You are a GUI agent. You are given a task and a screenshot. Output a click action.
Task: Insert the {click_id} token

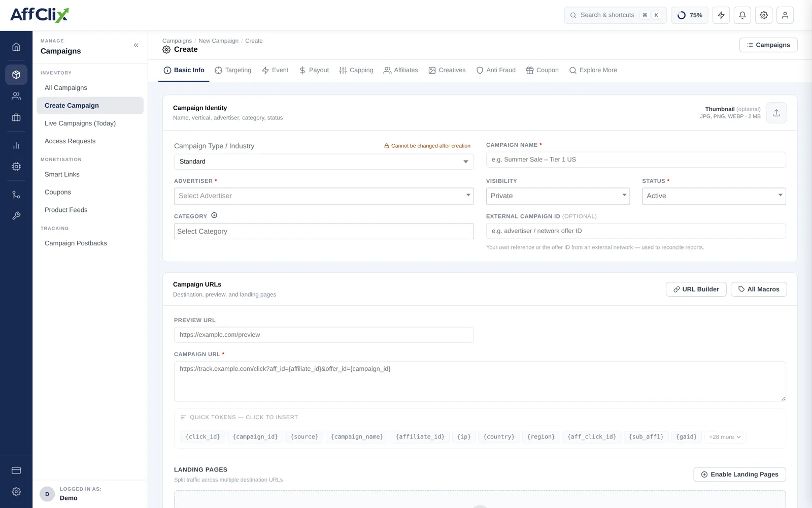click(203, 437)
